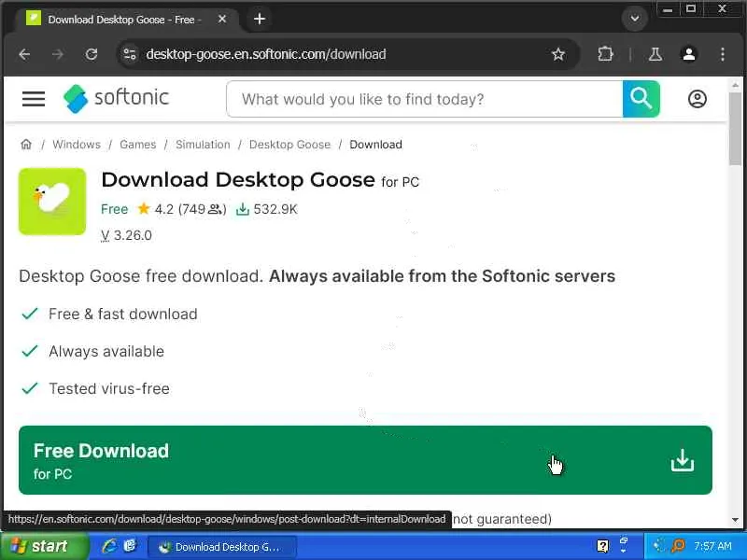Click the orange magnifier tray icon
This screenshot has width=747, height=560.
tap(678, 546)
